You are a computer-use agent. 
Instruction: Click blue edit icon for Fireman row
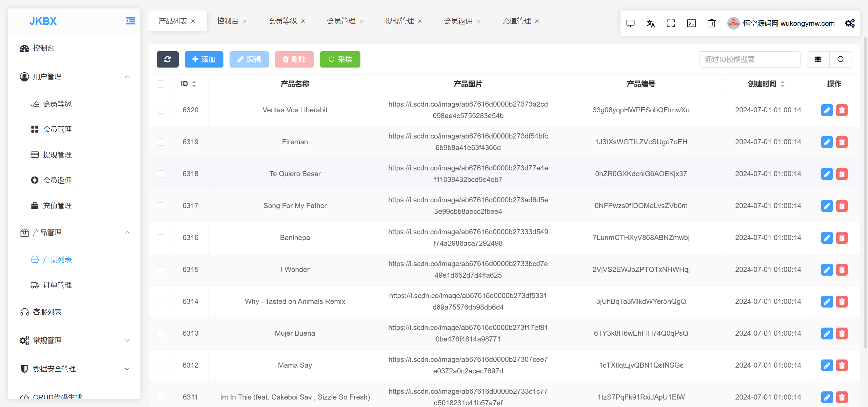click(x=827, y=142)
